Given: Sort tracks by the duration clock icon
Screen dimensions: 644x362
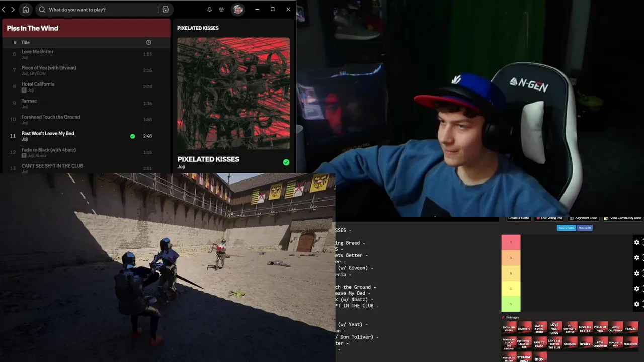Looking at the screenshot, I should 148,42.
